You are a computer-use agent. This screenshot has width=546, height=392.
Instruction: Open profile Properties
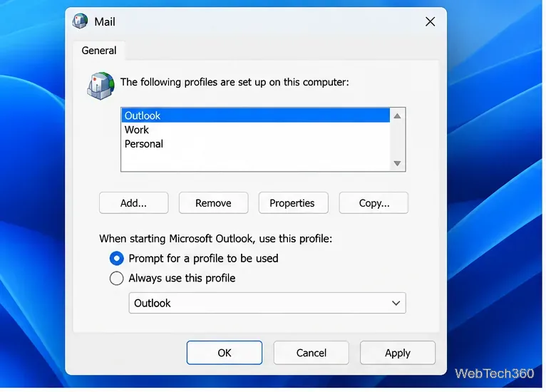click(x=293, y=203)
